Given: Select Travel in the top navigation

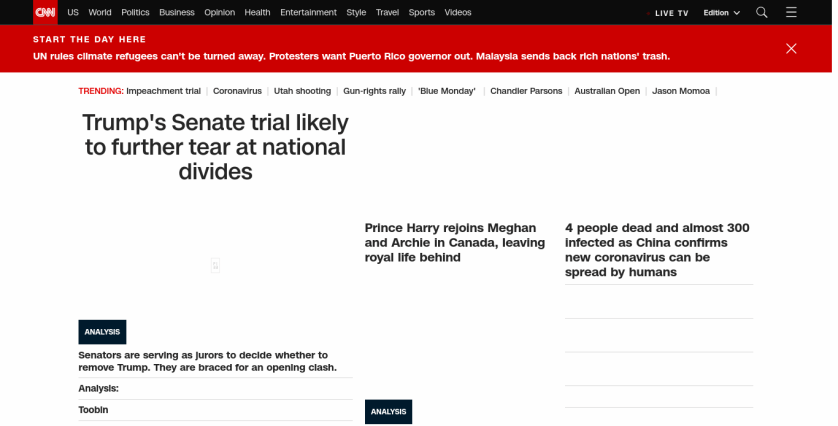Looking at the screenshot, I should pyautogui.click(x=387, y=12).
